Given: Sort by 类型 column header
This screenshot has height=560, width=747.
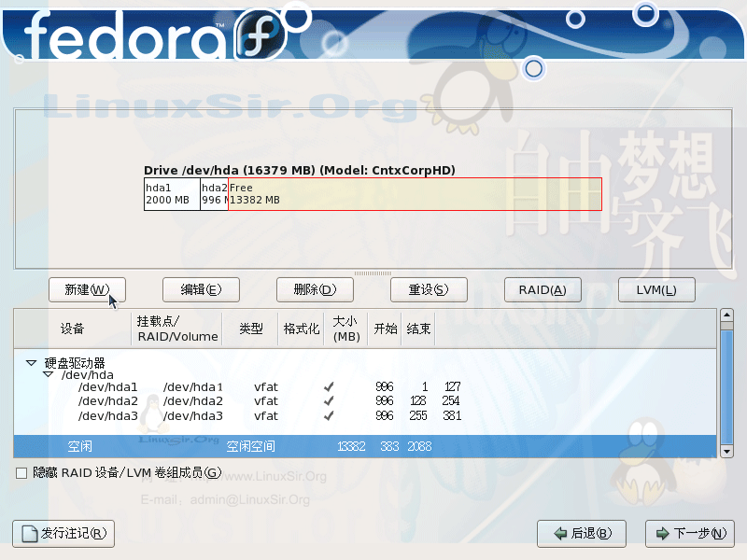Looking at the screenshot, I should coord(250,329).
